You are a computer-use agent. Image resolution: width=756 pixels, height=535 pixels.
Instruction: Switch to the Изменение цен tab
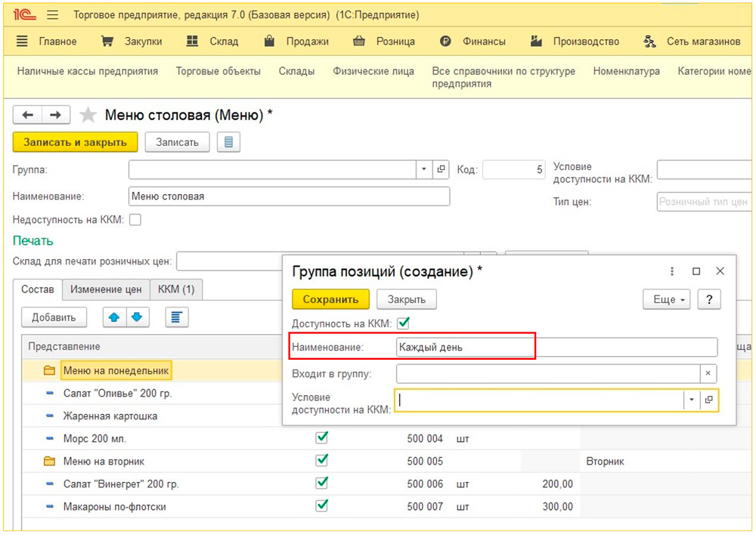click(x=106, y=289)
